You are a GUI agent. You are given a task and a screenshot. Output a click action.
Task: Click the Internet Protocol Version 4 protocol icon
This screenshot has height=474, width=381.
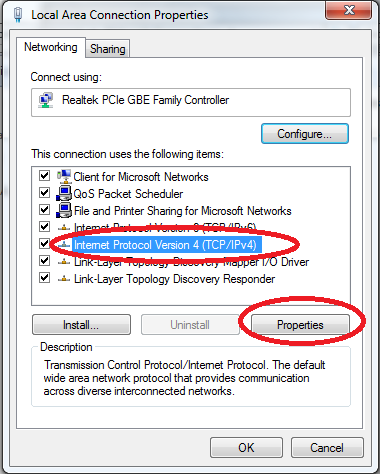point(64,245)
